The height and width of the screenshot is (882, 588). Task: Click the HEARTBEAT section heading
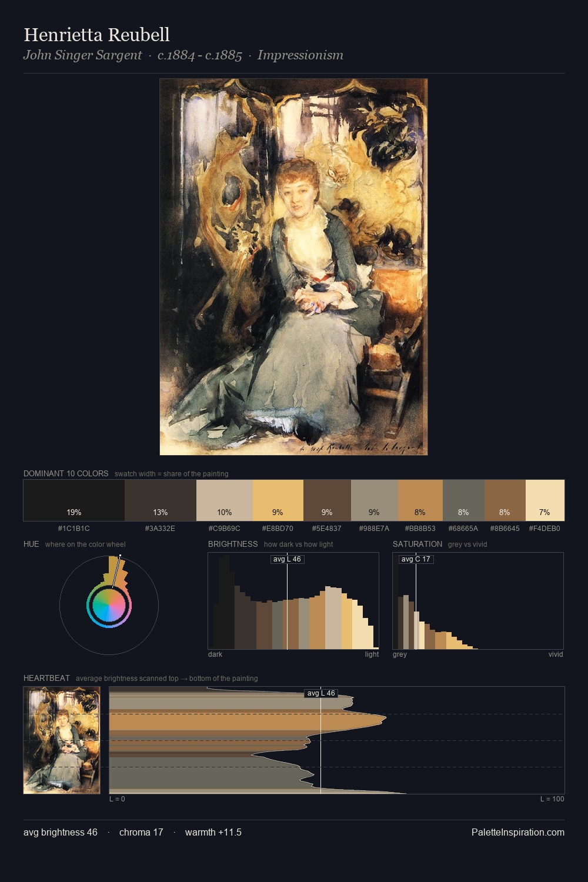click(46, 678)
